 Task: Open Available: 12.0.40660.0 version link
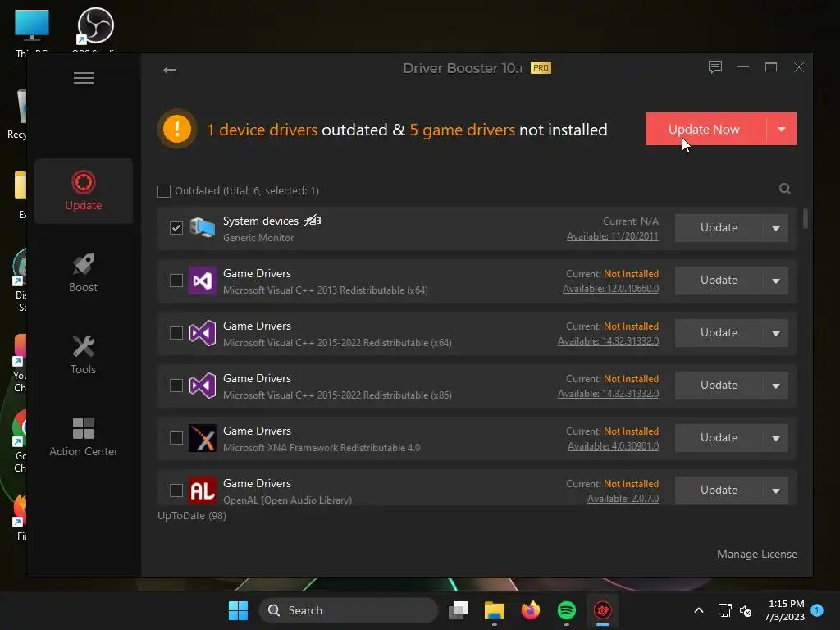click(x=610, y=288)
